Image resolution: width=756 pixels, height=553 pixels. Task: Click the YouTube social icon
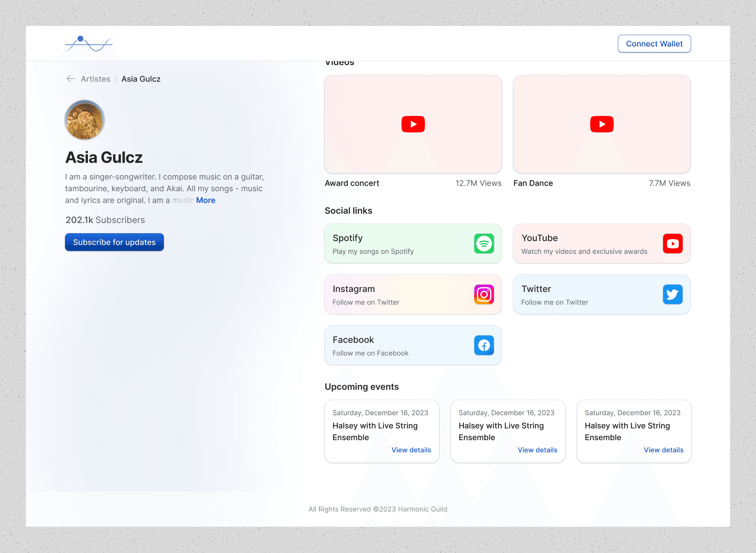click(x=672, y=244)
